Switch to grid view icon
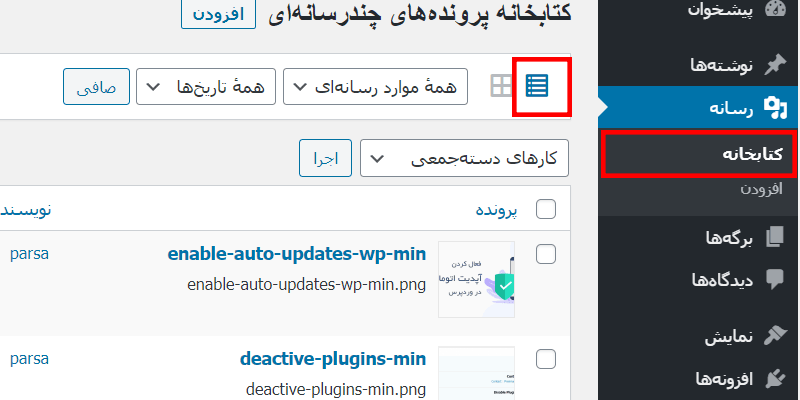The image size is (800, 400). click(x=502, y=86)
